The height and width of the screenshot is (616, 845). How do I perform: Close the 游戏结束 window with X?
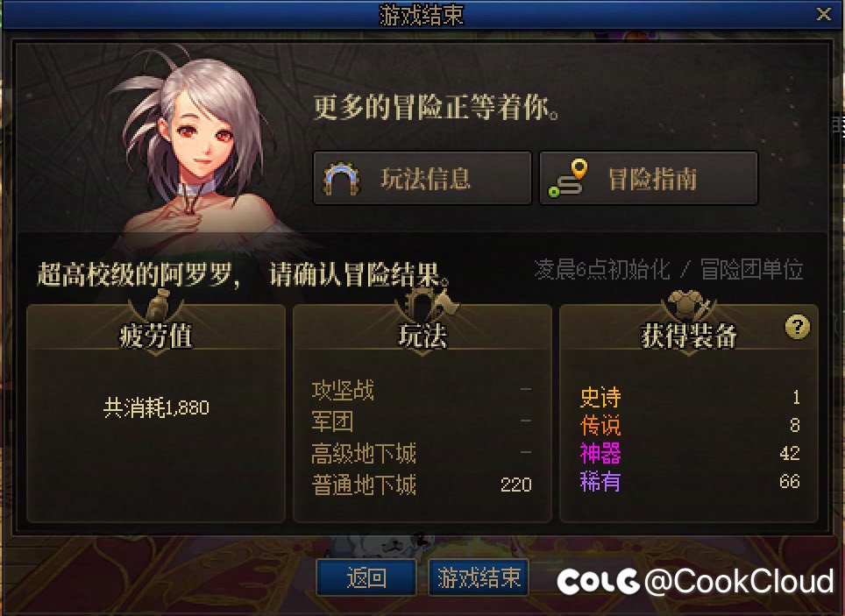(x=824, y=13)
